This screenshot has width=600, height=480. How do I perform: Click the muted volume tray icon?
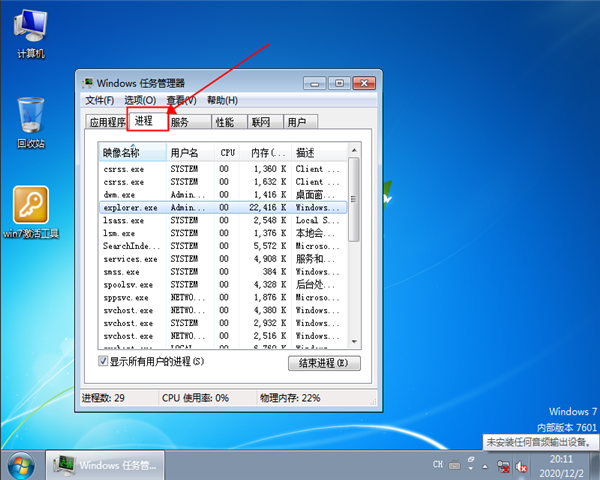[x=520, y=465]
